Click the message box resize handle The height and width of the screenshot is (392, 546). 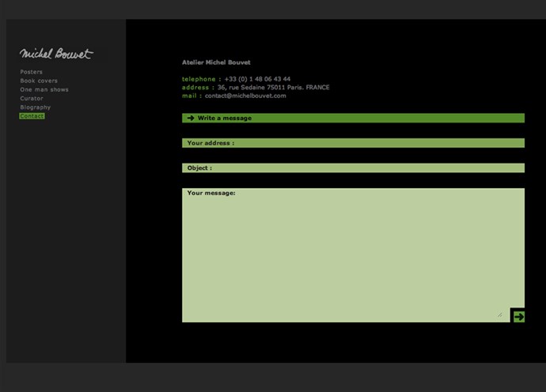click(500, 315)
